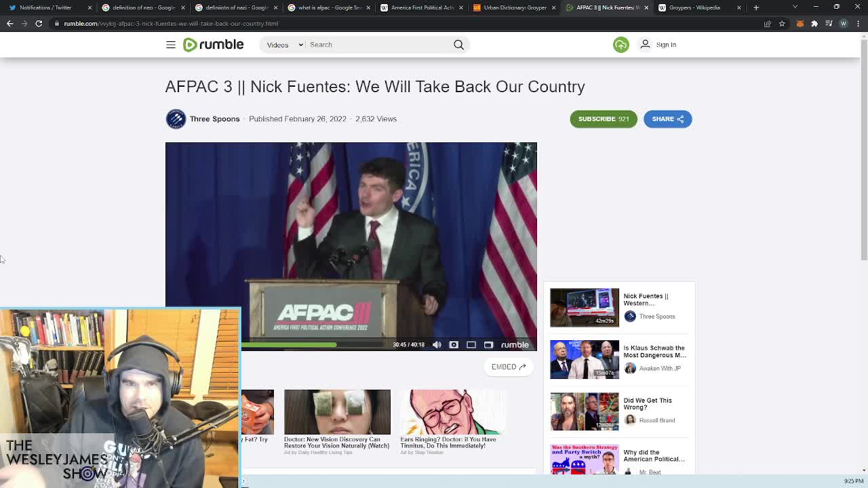Switch to 'definition of neo' Google tab

(x=142, y=7)
